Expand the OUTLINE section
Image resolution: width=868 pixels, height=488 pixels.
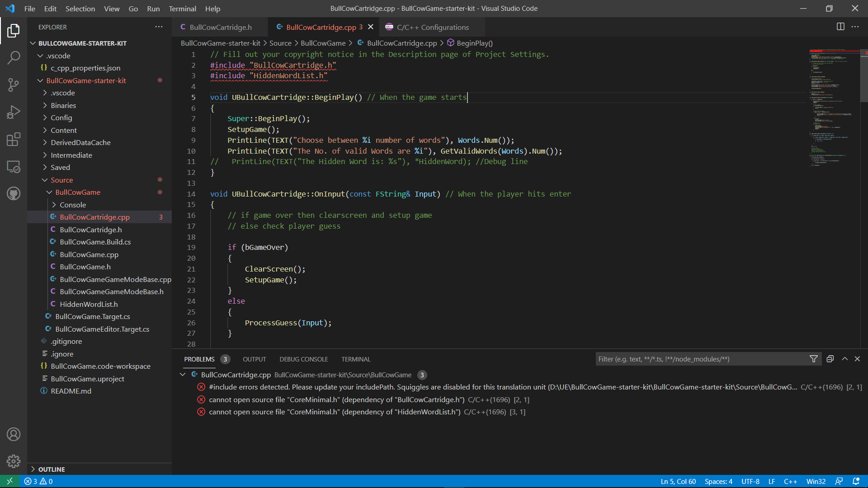tap(52, 469)
